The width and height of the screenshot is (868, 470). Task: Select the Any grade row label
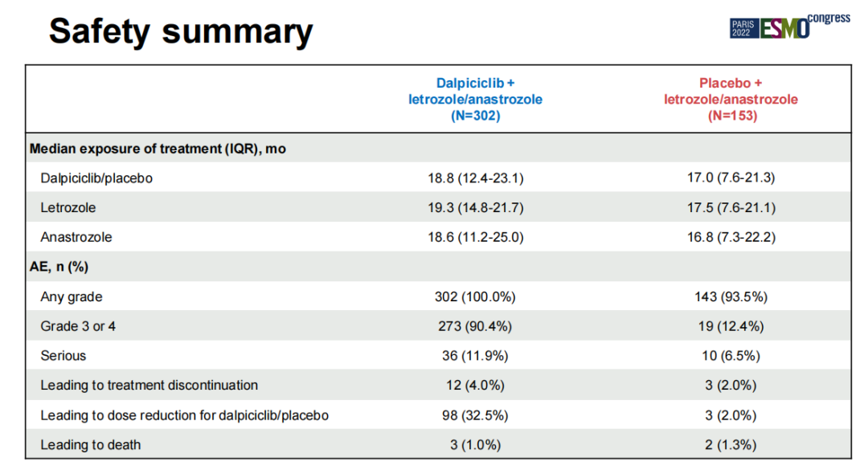pyautogui.click(x=72, y=297)
